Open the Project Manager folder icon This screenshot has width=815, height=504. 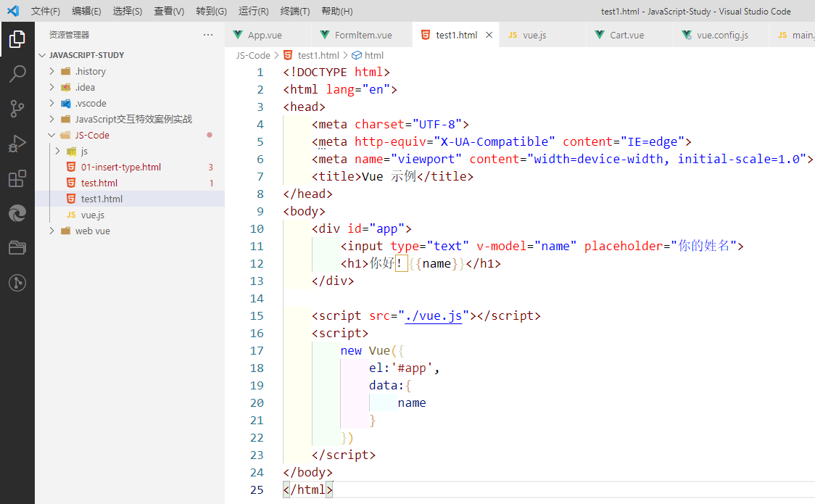click(x=17, y=248)
